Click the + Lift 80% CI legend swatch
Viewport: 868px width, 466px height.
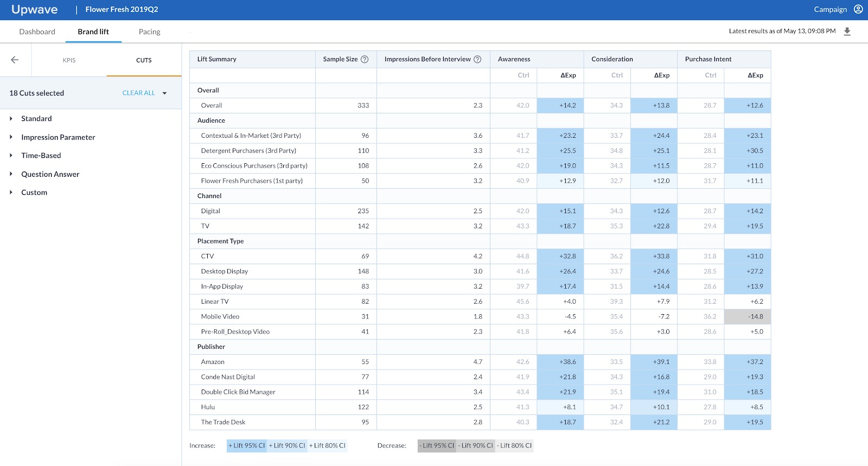tap(327, 445)
